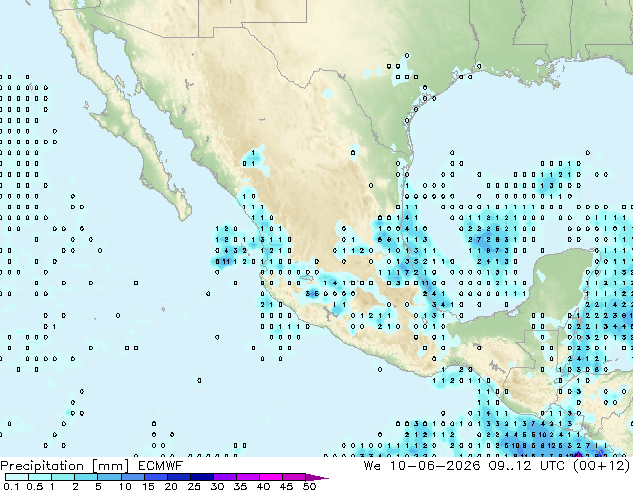The height and width of the screenshot is (490, 634).
Task: Click the '10' legend scale label
Action: [125, 486]
